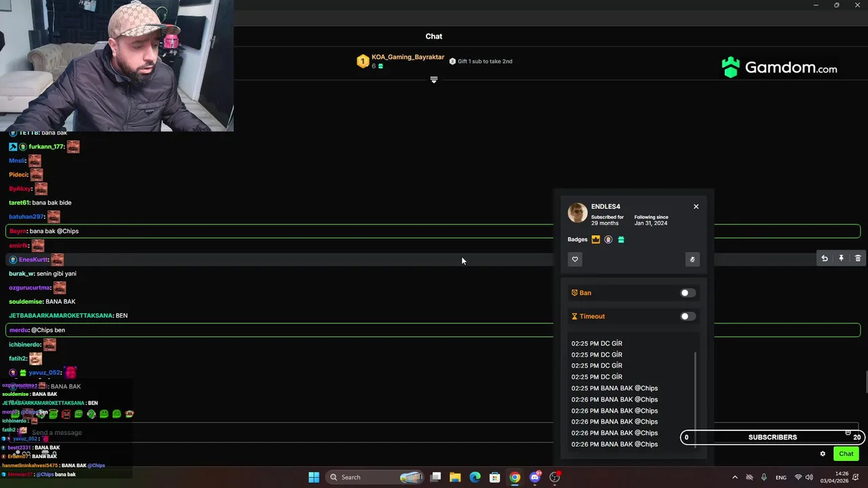
Task: Select ByAkxy username in chat
Action: (x=20, y=189)
